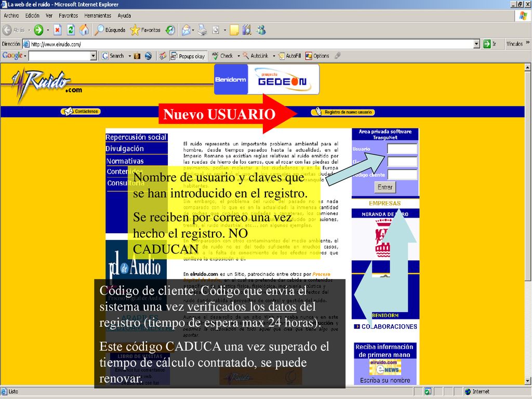Screen dimensions: 532x399
Task: Open the Edición menu
Action: click(x=32, y=16)
